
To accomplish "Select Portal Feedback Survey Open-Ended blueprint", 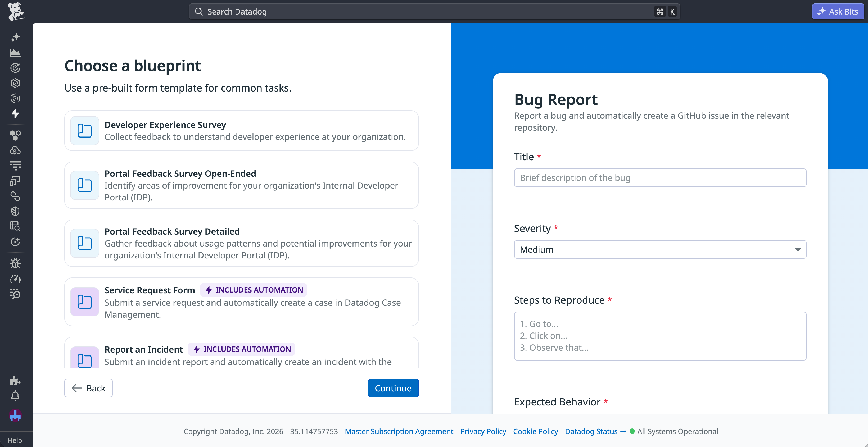I will [x=241, y=185].
